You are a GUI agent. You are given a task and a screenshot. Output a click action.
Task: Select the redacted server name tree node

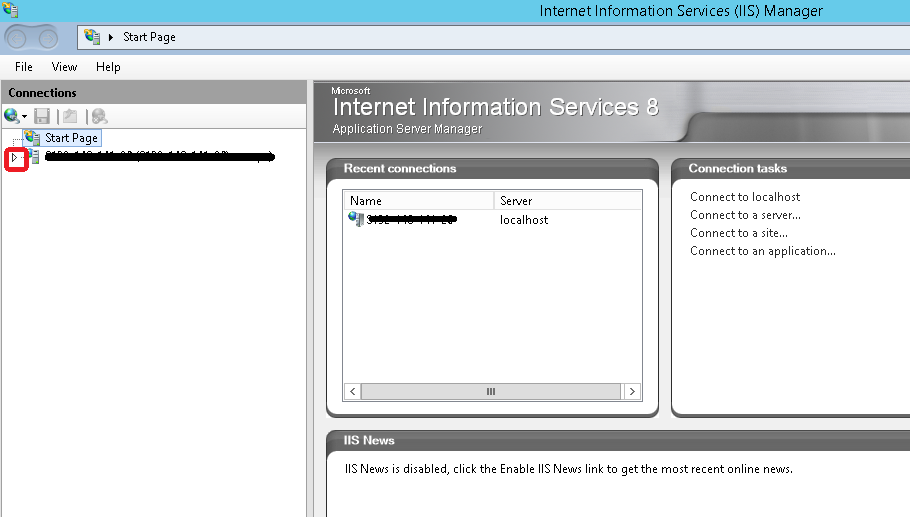pyautogui.click(x=159, y=156)
